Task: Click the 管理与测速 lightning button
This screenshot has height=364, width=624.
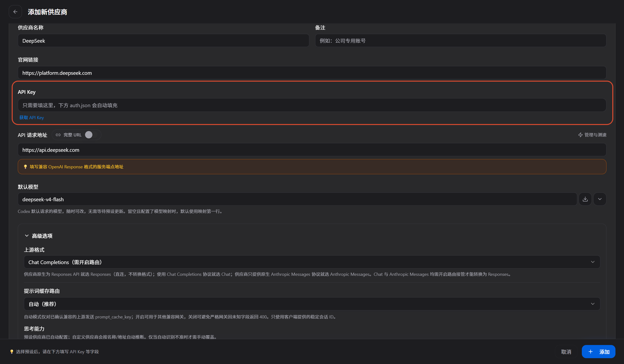Action: coord(592,135)
